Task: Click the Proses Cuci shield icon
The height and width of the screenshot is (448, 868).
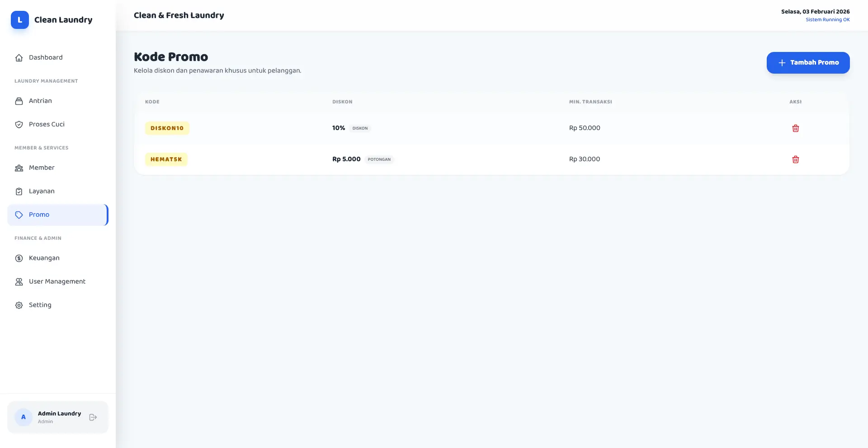Action: pyautogui.click(x=19, y=125)
